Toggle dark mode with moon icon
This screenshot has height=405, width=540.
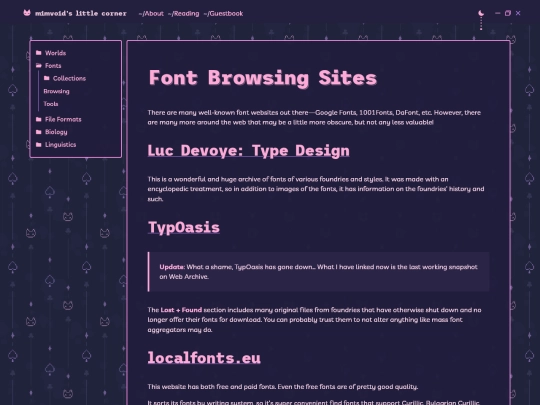coord(481,13)
